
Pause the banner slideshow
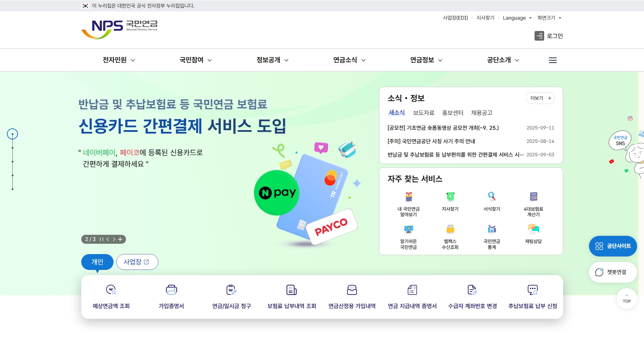(102, 239)
